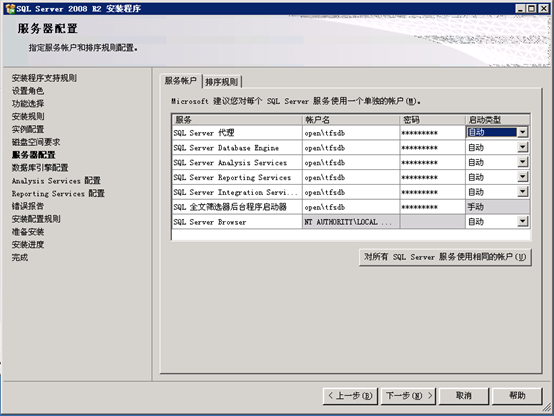Click 错误报告 in the step list
This screenshot has height=416, width=554.
click(28, 206)
